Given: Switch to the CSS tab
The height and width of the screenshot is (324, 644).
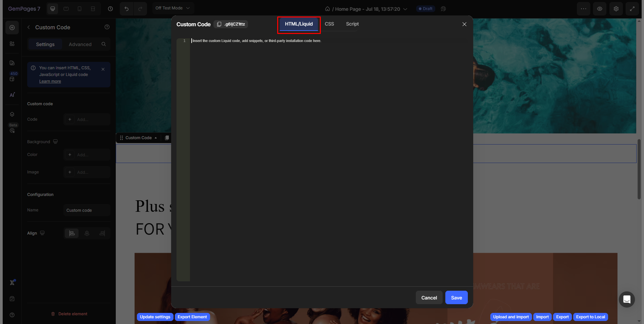Looking at the screenshot, I should [329, 24].
